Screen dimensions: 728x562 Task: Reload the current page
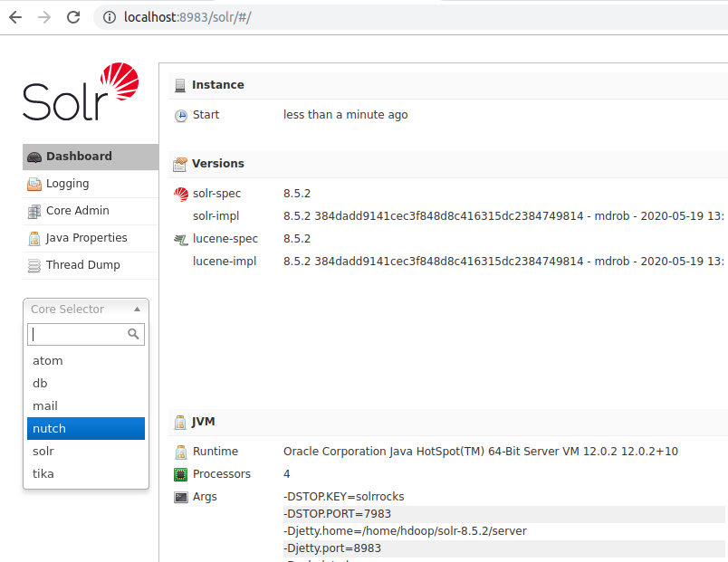tap(73, 15)
